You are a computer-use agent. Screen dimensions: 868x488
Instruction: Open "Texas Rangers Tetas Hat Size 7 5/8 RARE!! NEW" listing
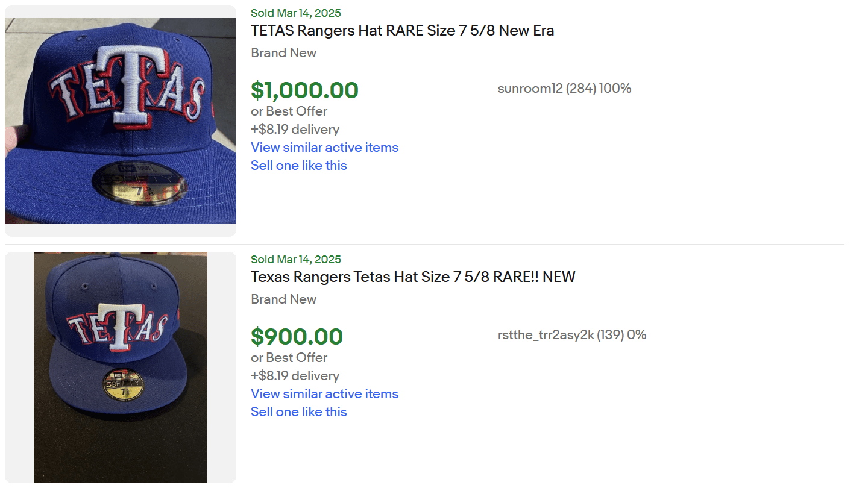click(413, 277)
